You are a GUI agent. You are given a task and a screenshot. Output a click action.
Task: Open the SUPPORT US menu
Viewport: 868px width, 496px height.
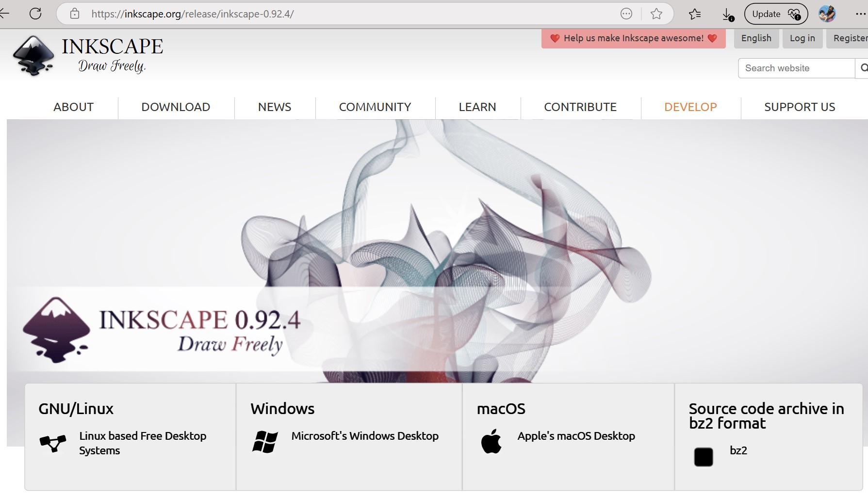pyautogui.click(x=800, y=107)
